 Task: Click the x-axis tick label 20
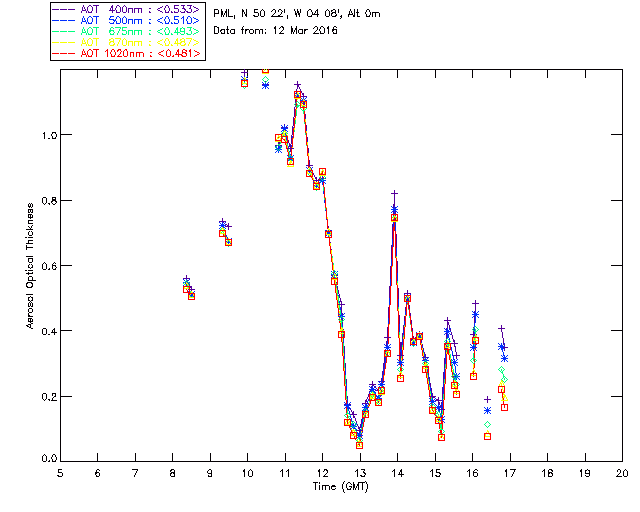click(622, 473)
